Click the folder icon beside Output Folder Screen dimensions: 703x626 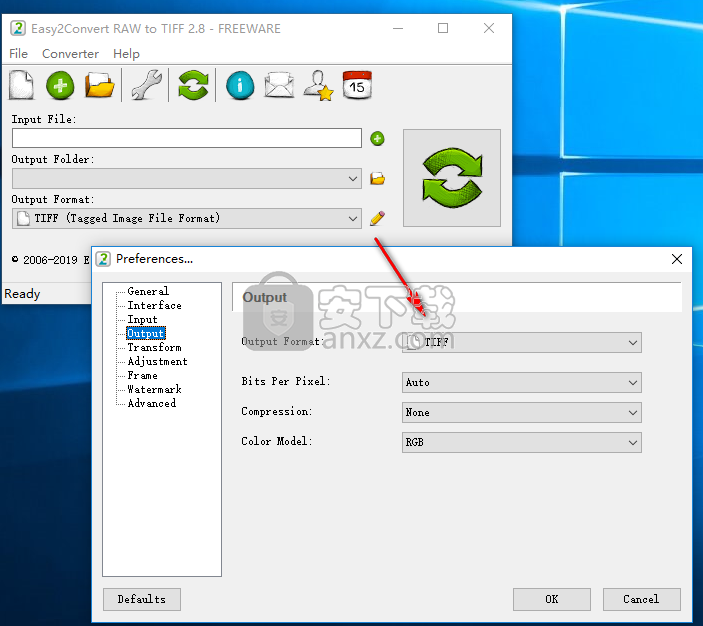pos(378,178)
